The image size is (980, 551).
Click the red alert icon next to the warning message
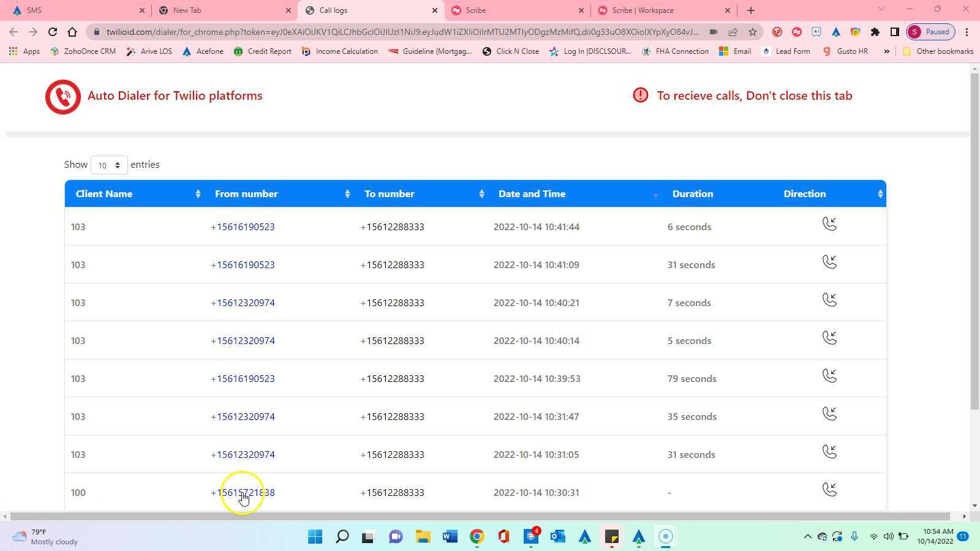point(639,95)
